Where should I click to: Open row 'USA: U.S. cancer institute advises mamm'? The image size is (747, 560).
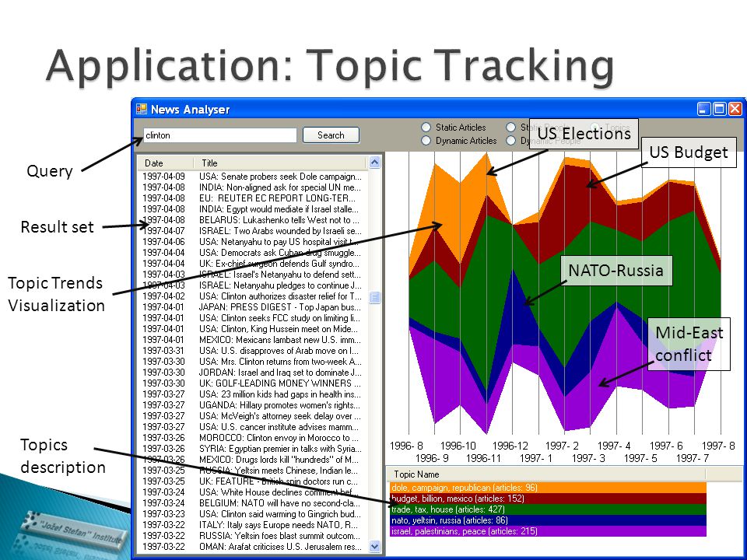point(252,427)
